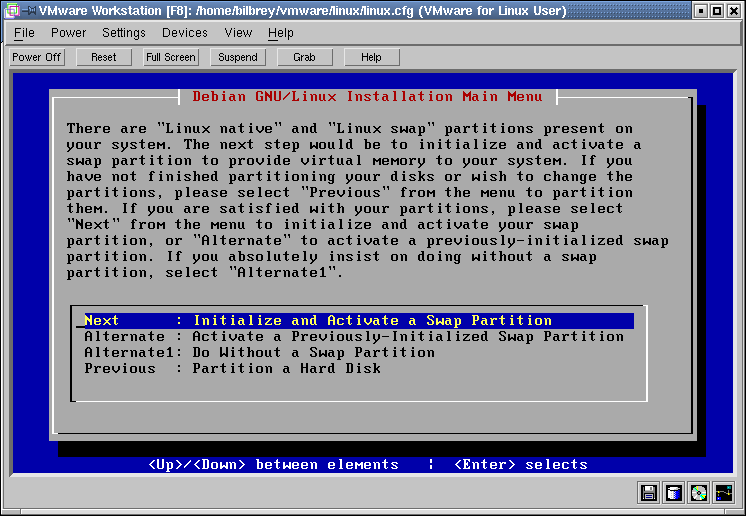Open the window menu icon in title bar
Viewport: 746px width, 516px height.
[11, 11]
